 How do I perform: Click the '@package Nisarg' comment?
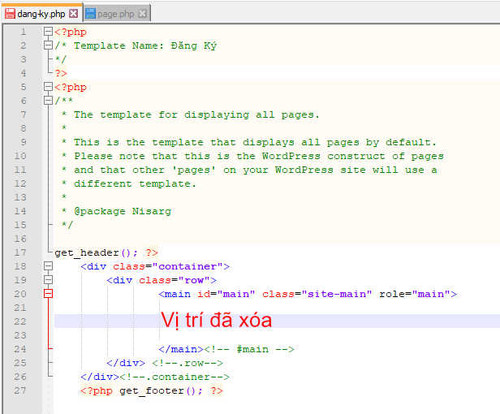tap(122, 211)
